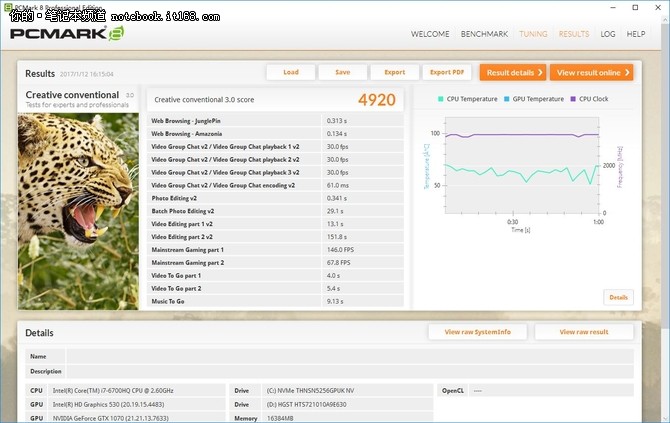Image resolution: width=670 pixels, height=423 pixels.
Task: Click Intel HD Graphics 530 entry
Action: (x=109, y=404)
